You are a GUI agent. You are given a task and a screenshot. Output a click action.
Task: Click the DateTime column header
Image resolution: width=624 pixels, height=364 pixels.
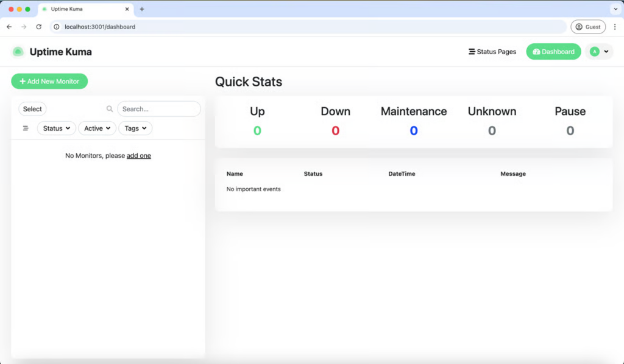402,173
